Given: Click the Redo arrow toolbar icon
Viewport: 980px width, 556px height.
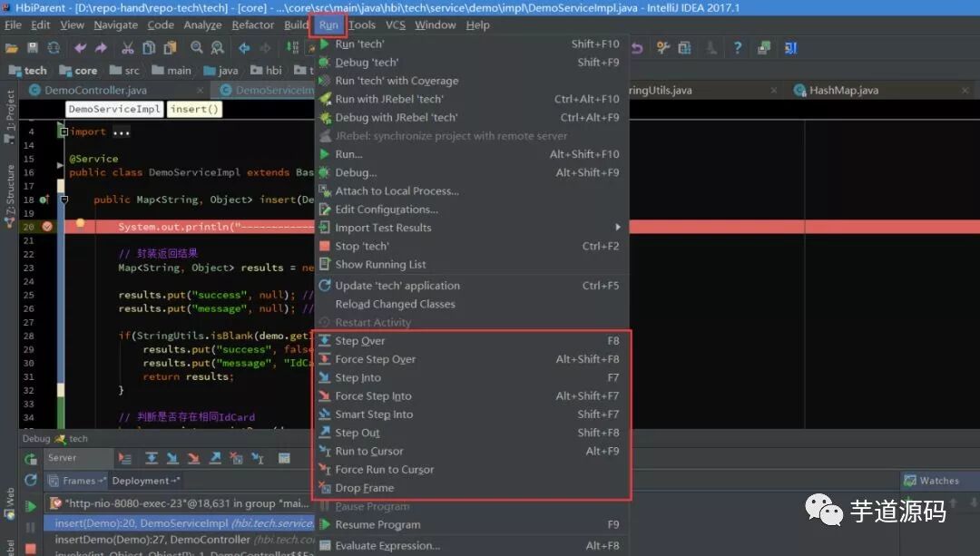Looking at the screenshot, I should tap(102, 48).
